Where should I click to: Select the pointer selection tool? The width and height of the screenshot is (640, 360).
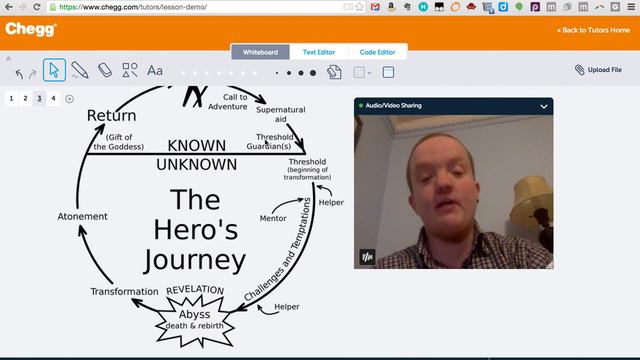pyautogui.click(x=54, y=70)
